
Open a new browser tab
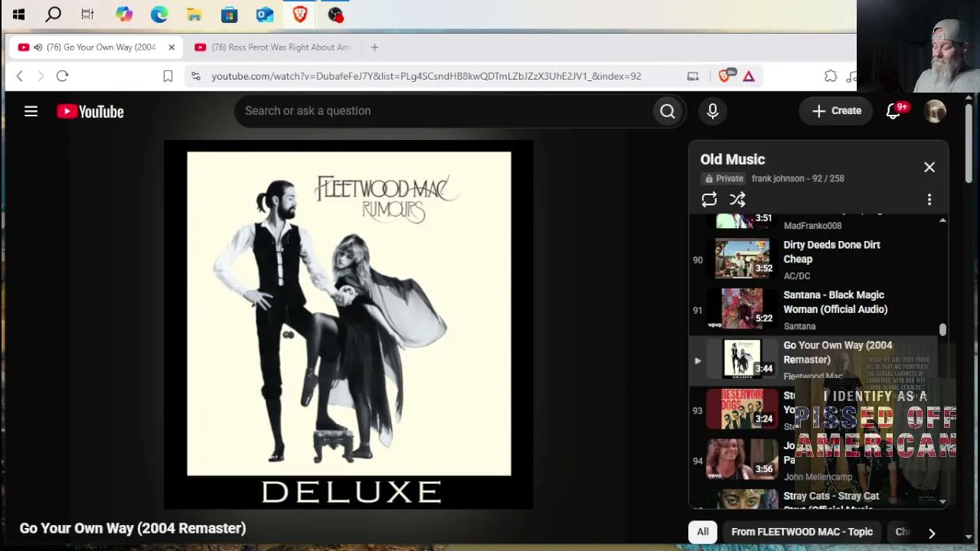pyautogui.click(x=374, y=47)
